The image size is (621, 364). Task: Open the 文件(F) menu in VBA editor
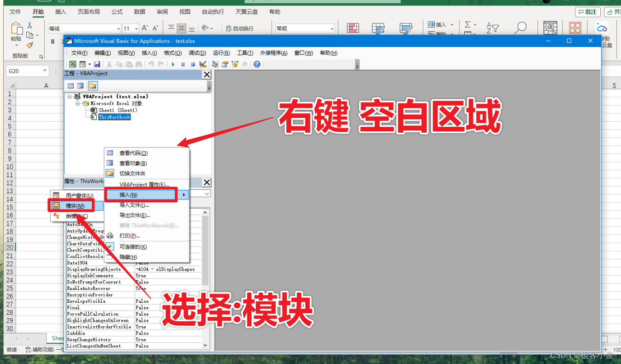click(x=80, y=53)
